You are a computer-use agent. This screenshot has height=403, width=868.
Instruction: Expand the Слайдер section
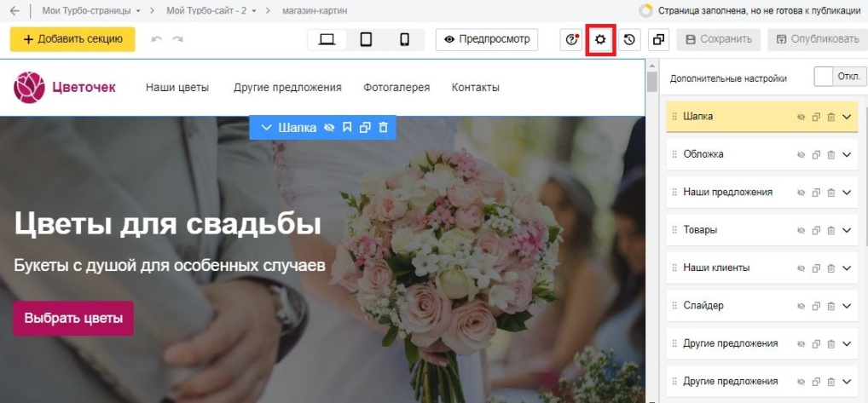(x=847, y=306)
